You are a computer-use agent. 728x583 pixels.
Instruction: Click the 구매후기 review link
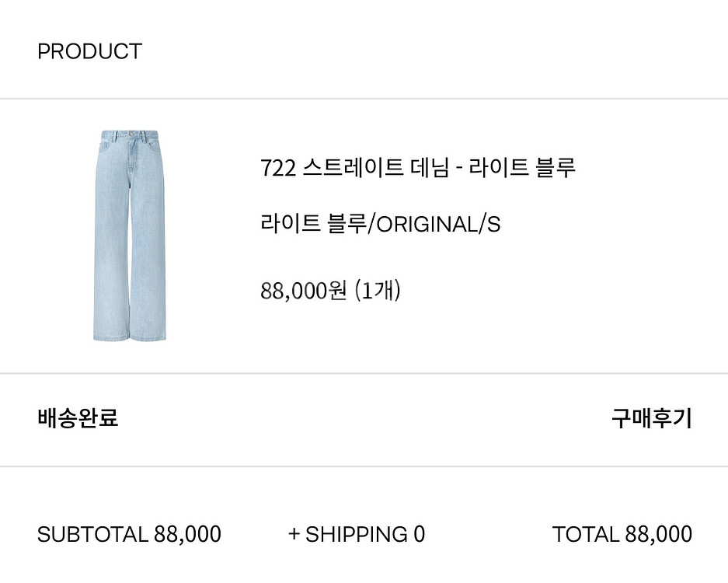(x=651, y=418)
